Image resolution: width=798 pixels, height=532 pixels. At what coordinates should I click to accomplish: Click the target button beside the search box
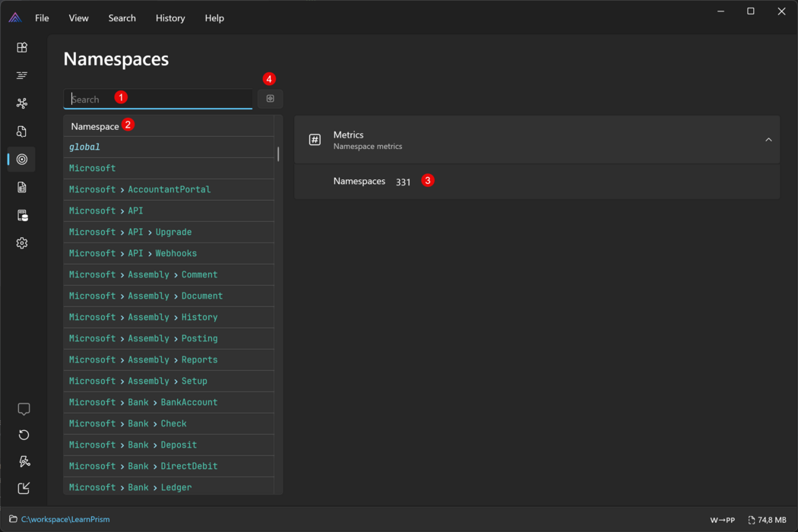click(270, 99)
